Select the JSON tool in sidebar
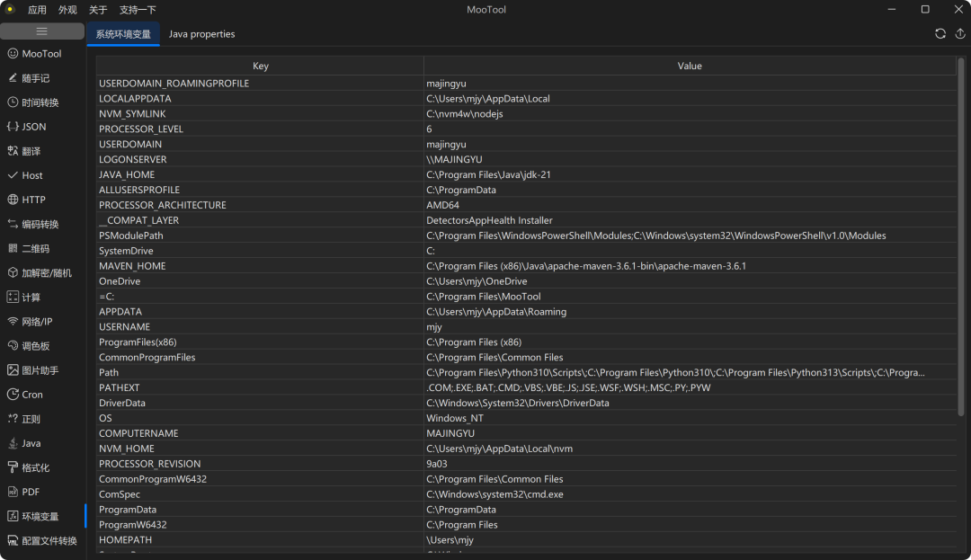 [x=33, y=127]
